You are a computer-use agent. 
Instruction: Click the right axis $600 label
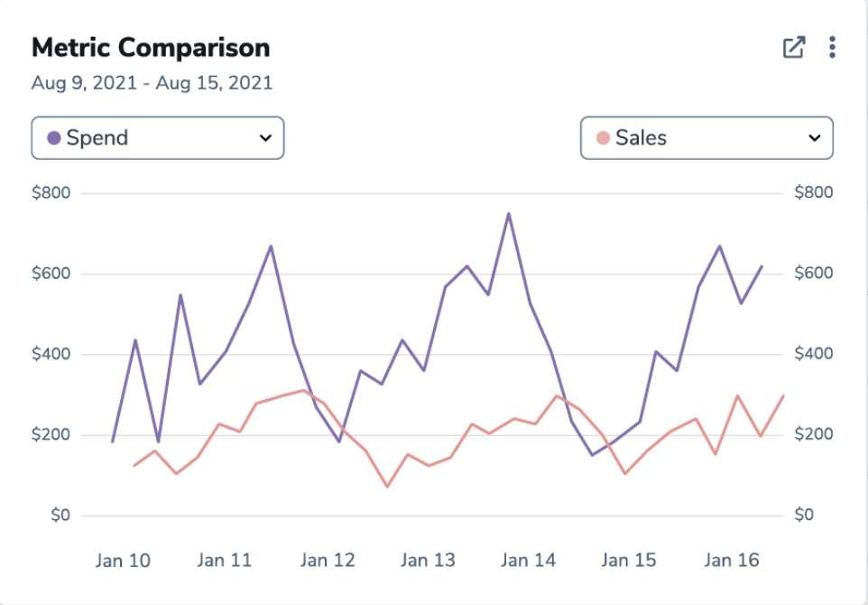coord(814,273)
